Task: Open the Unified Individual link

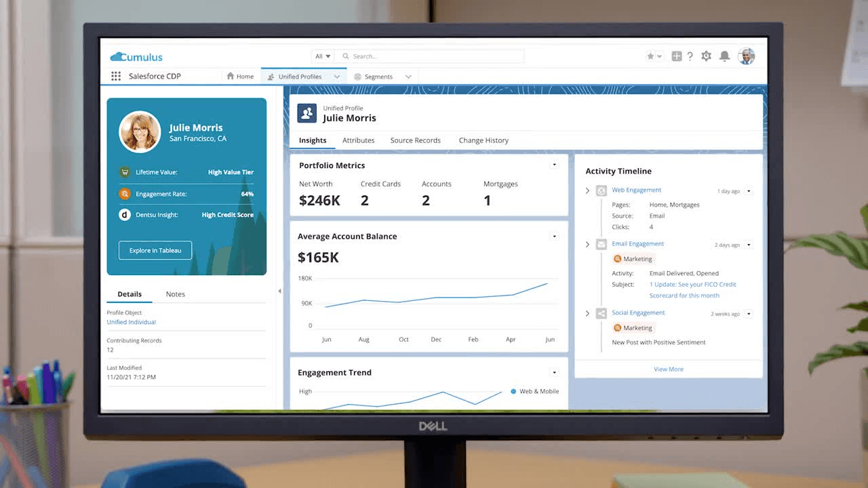Action: pos(131,322)
